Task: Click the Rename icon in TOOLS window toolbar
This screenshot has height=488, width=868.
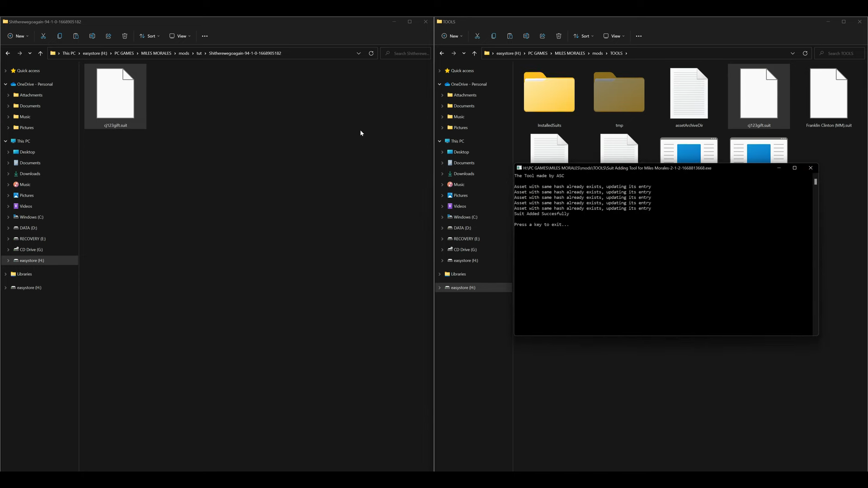Action: click(526, 36)
